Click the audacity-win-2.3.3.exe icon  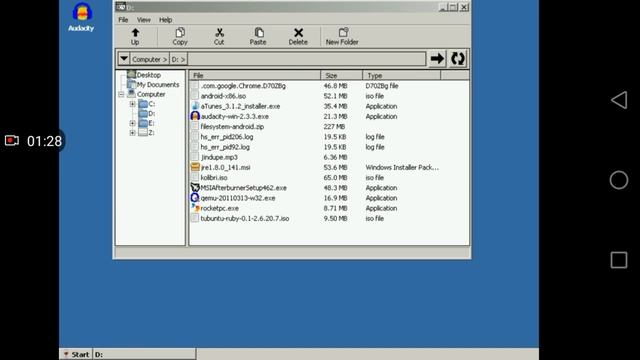pos(195,116)
